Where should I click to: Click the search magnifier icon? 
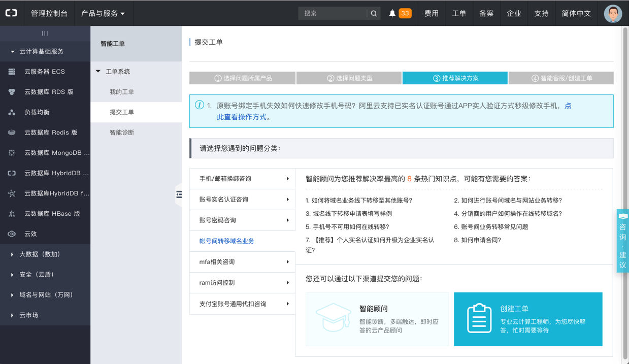[x=374, y=14]
